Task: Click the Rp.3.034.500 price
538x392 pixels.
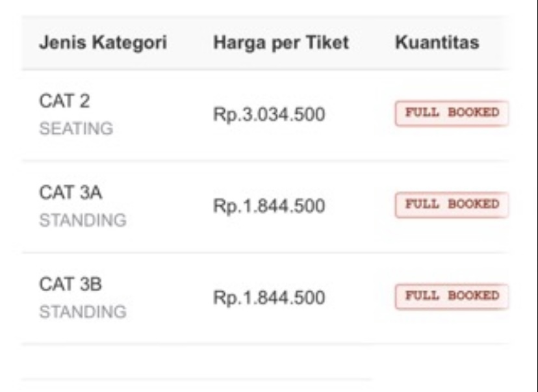Action: point(269,115)
